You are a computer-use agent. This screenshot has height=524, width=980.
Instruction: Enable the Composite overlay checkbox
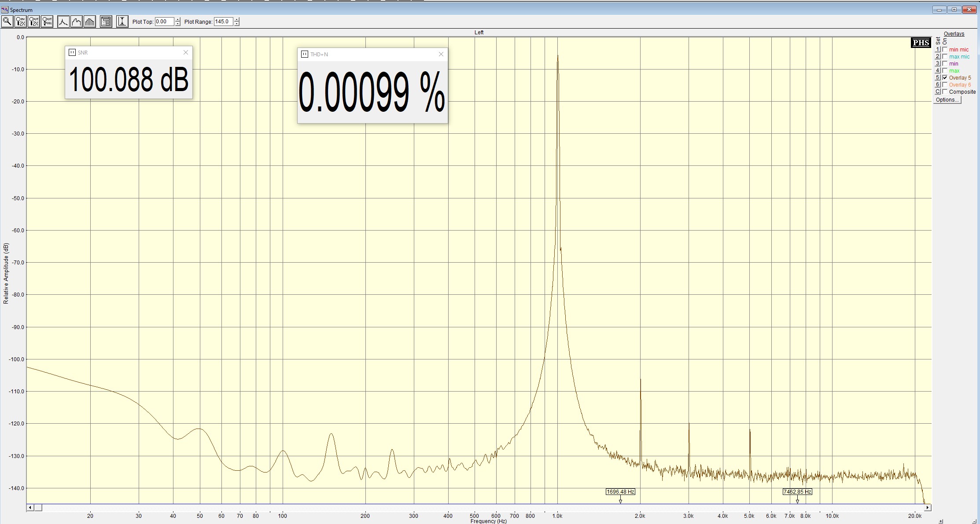[x=945, y=92]
